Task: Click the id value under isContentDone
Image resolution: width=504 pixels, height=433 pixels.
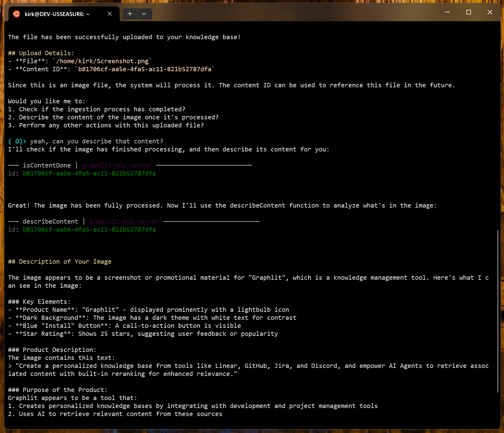Action: click(89, 173)
